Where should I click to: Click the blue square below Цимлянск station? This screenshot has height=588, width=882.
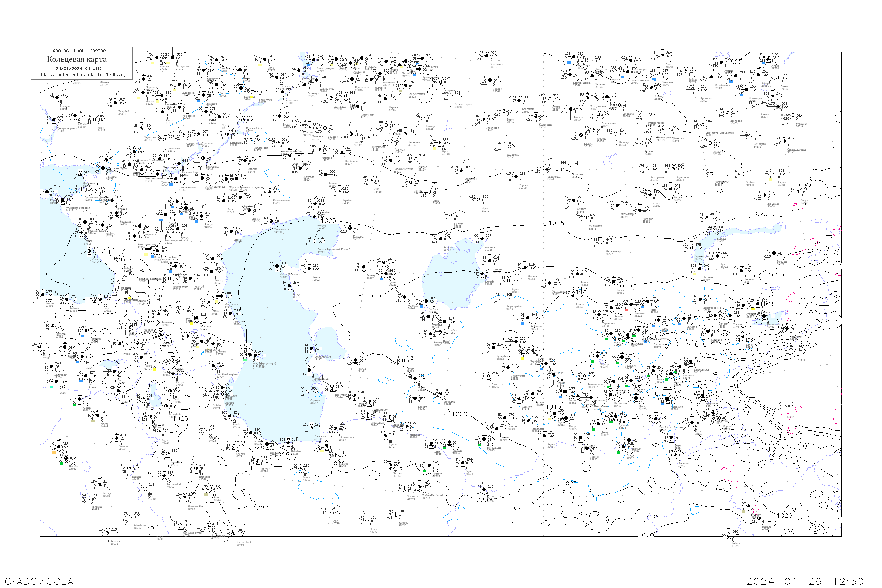click(x=171, y=184)
